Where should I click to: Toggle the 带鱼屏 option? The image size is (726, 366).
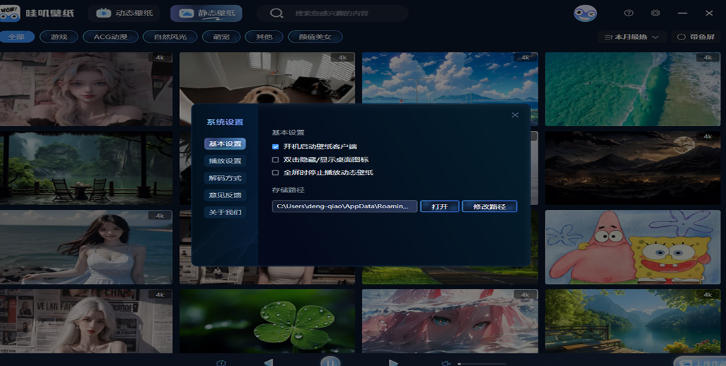coord(696,37)
